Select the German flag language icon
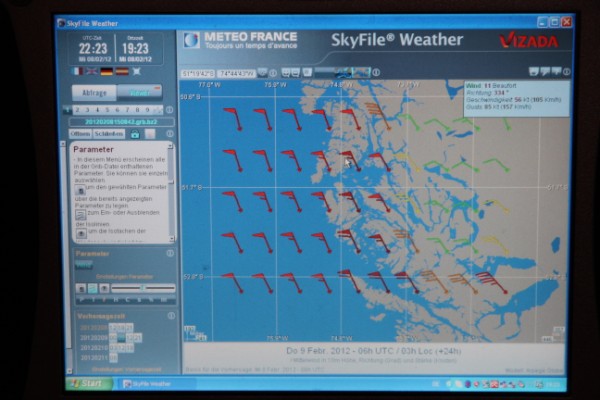600x400 pixels. pyautogui.click(x=106, y=71)
